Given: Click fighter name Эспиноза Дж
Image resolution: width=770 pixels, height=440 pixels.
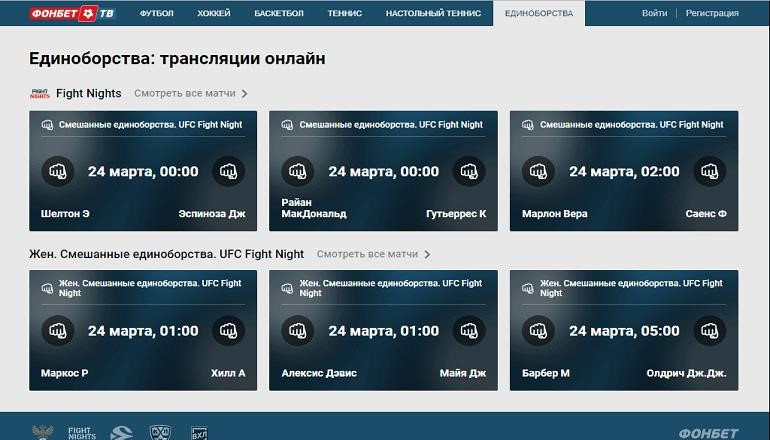Looking at the screenshot, I should [x=212, y=214].
